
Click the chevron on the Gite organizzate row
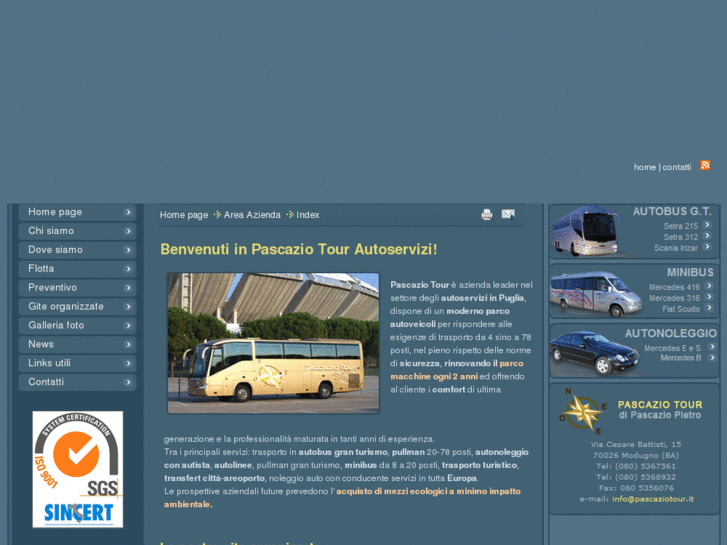click(128, 307)
